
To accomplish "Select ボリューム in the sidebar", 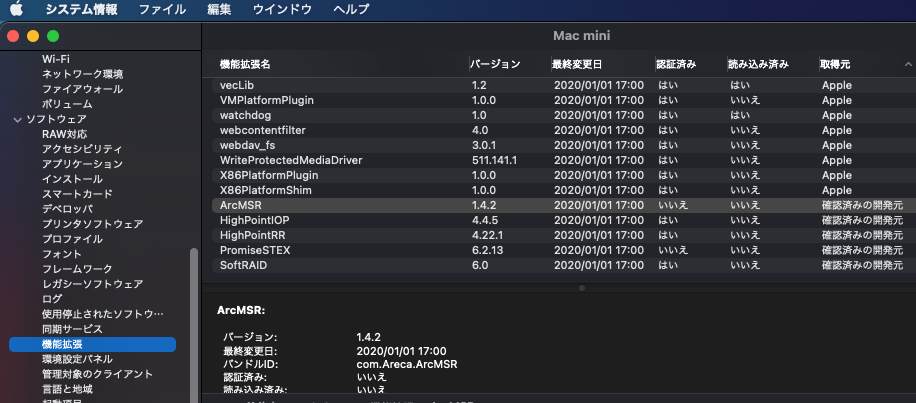I will (67, 104).
